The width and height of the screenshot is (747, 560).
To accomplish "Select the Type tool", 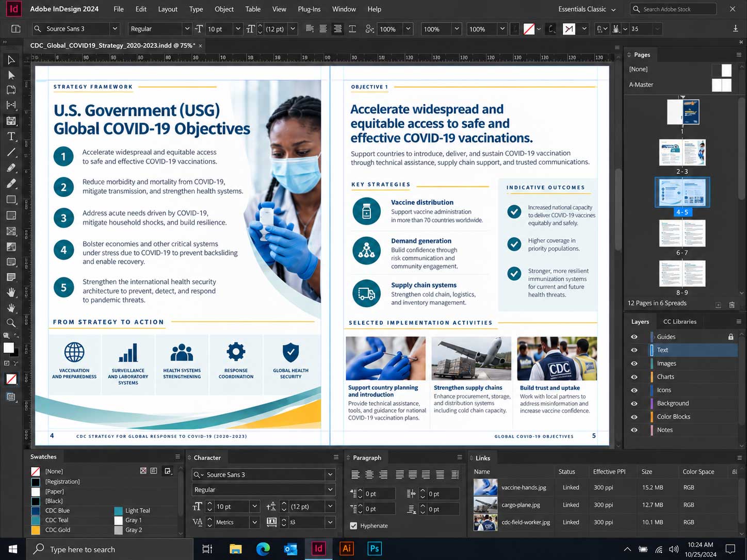I will [x=11, y=137].
